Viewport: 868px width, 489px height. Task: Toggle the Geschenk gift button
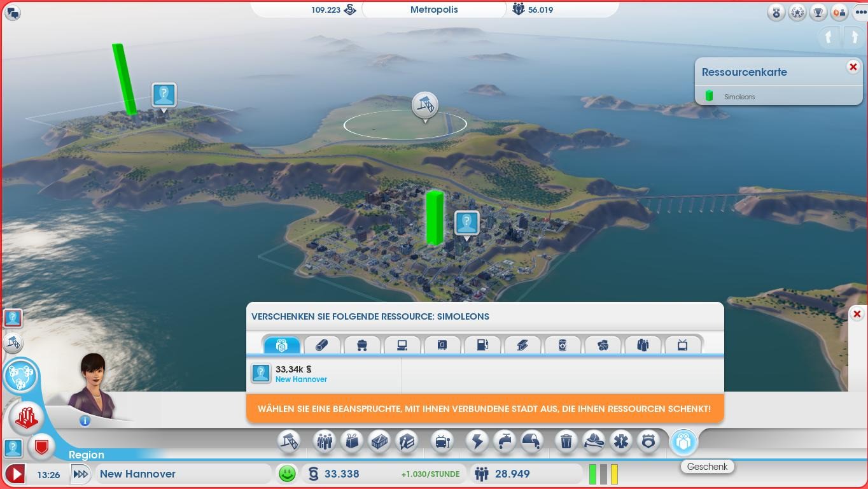pos(683,441)
